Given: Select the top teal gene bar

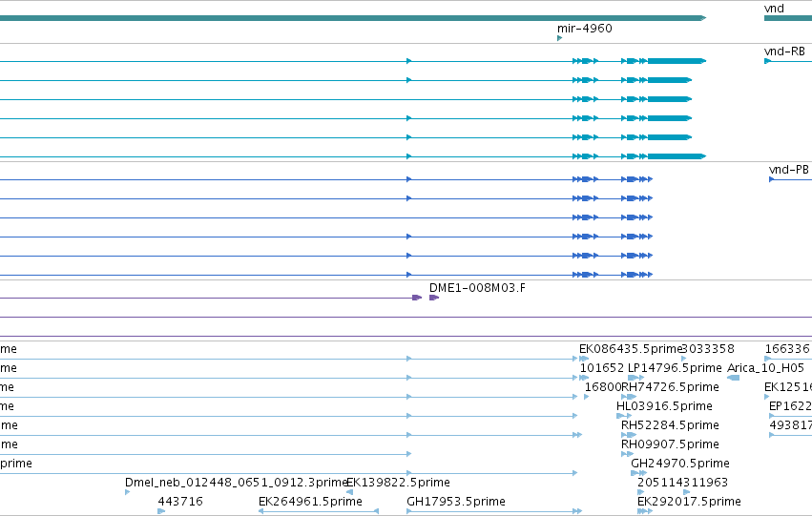Looking at the screenshot, I should coord(353,18).
